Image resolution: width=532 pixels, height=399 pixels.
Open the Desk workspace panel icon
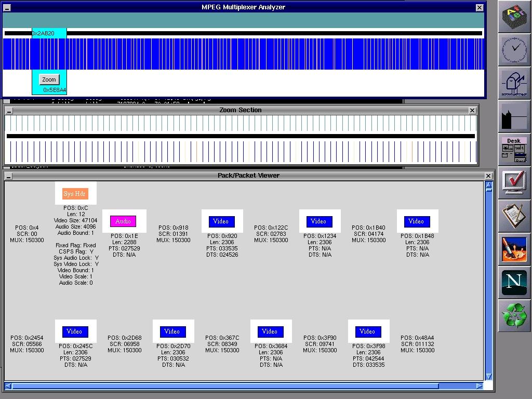click(514, 149)
